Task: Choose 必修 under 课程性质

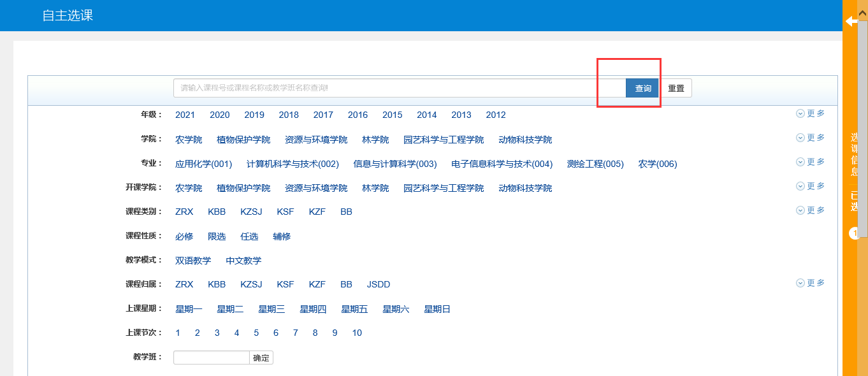Action: click(x=184, y=237)
